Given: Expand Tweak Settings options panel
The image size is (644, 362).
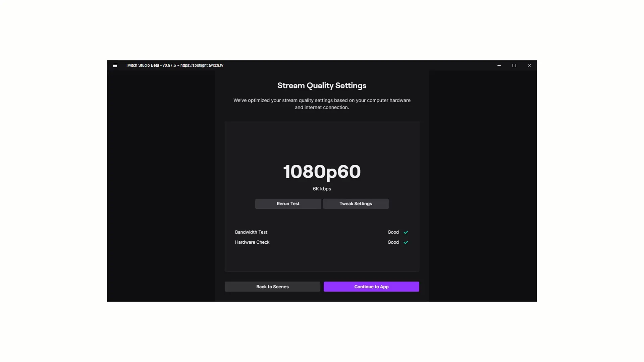Looking at the screenshot, I should (355, 203).
